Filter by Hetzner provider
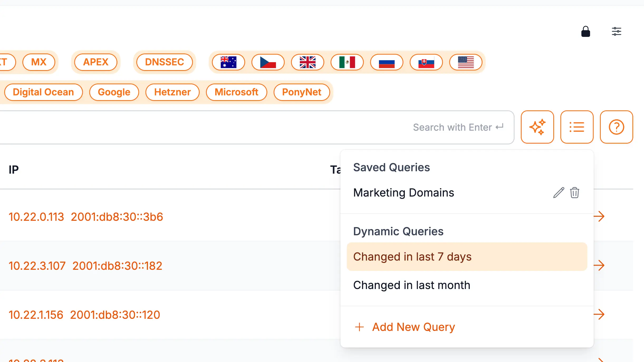The image size is (644, 362). (172, 92)
